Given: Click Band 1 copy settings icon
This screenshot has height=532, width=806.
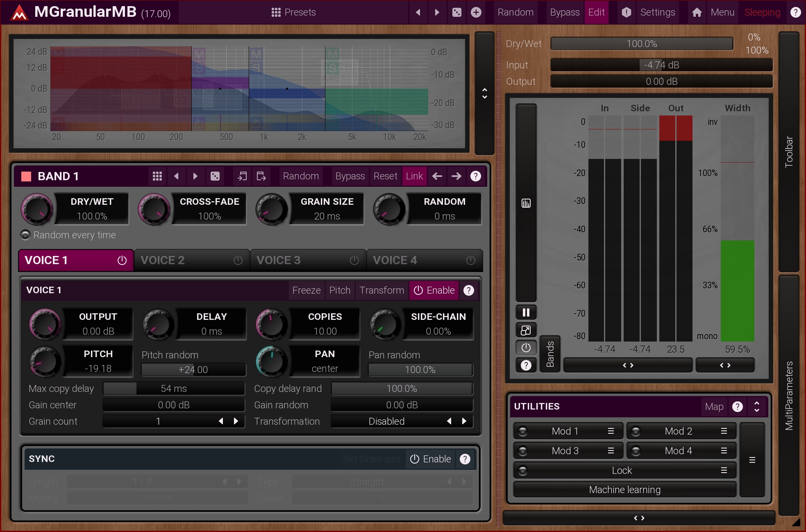Looking at the screenshot, I should click(242, 176).
